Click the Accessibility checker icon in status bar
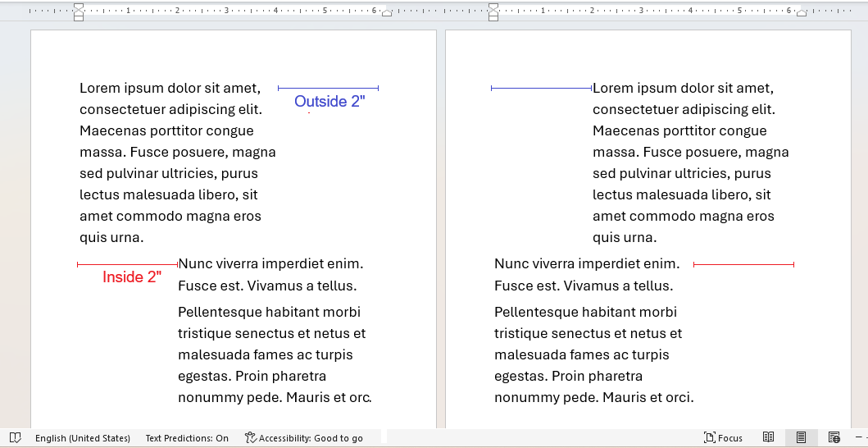This screenshot has height=448, width=868. tap(251, 438)
